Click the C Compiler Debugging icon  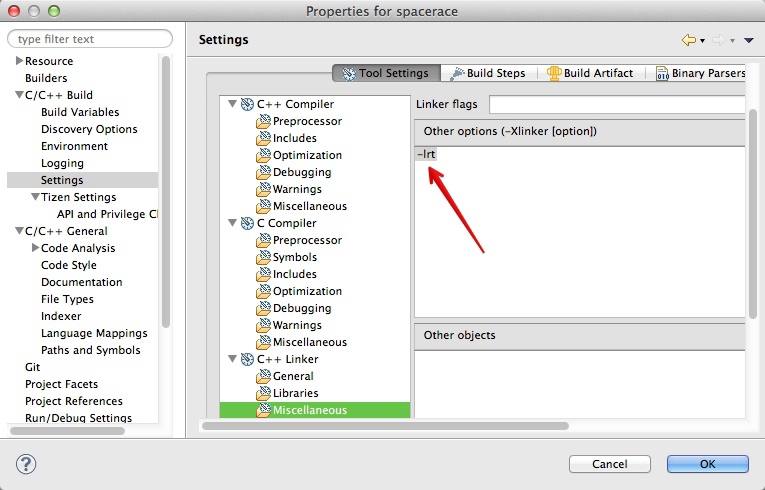click(x=263, y=308)
